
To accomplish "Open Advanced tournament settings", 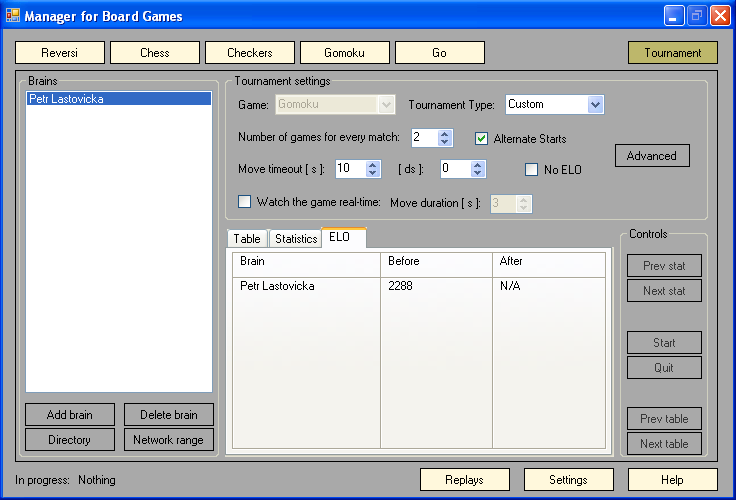I will click(652, 155).
